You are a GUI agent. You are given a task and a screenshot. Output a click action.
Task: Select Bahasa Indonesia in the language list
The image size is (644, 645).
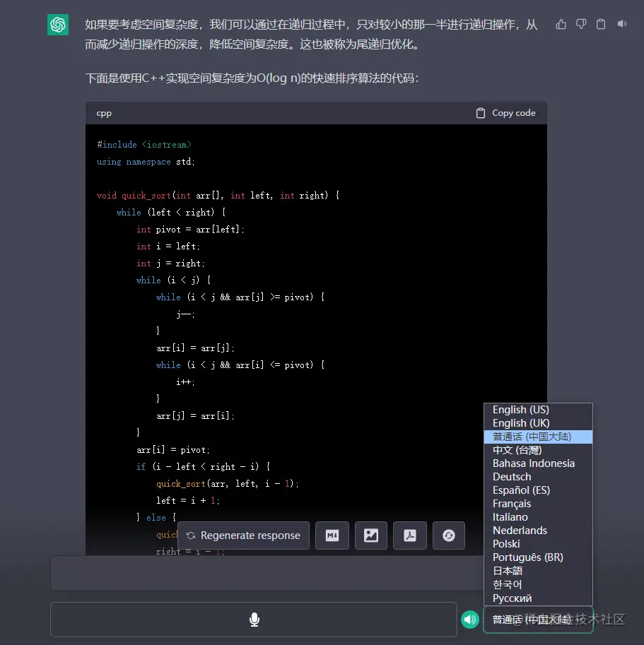[x=538, y=463]
